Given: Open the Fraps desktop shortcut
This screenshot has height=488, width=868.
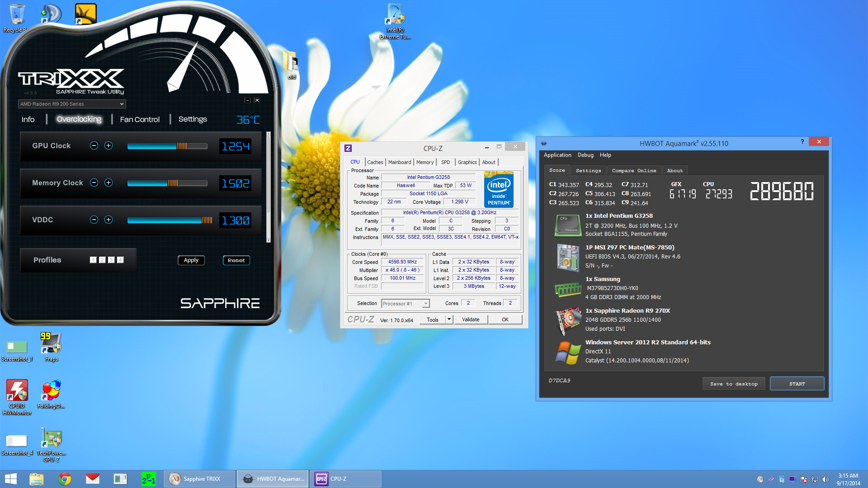Looking at the screenshot, I should click(x=51, y=347).
